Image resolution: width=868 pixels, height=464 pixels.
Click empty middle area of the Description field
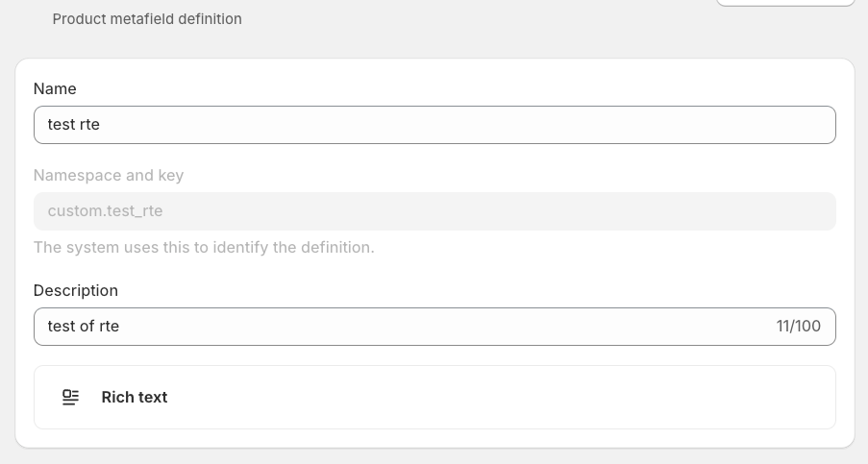coord(433,327)
